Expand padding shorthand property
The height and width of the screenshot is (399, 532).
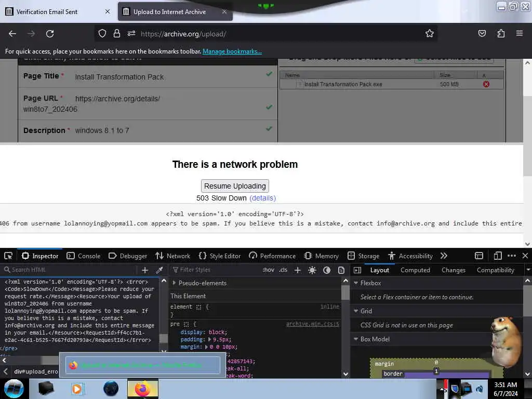210,339
